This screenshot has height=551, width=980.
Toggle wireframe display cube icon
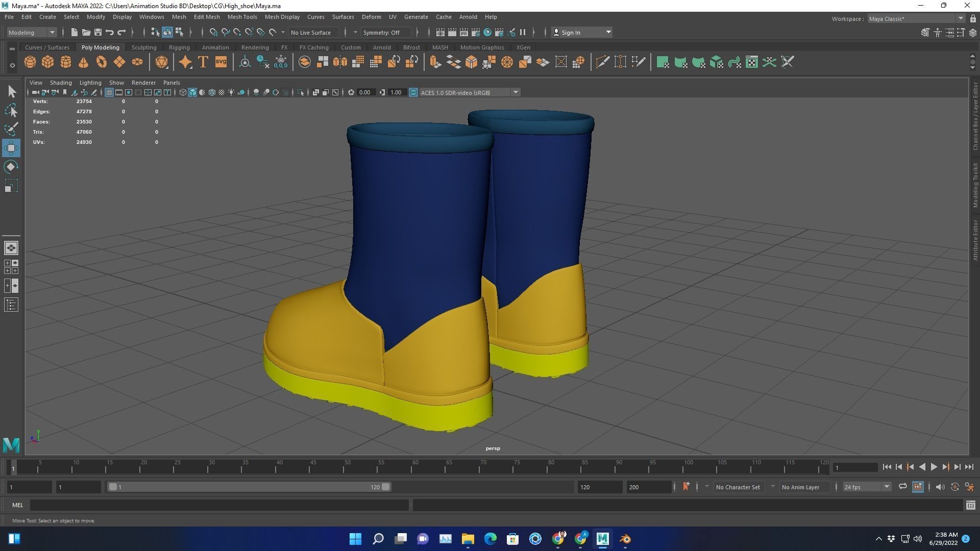tap(183, 92)
